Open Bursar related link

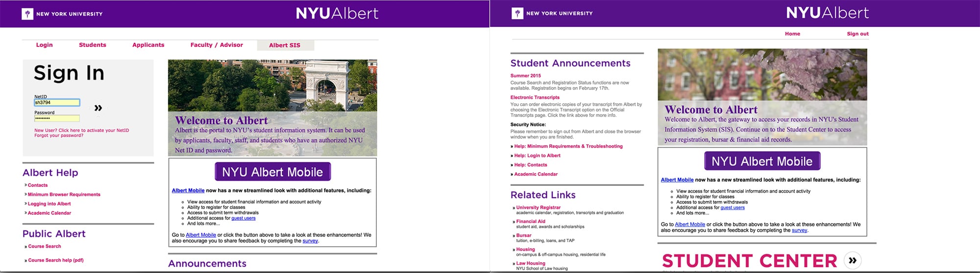[x=524, y=235]
